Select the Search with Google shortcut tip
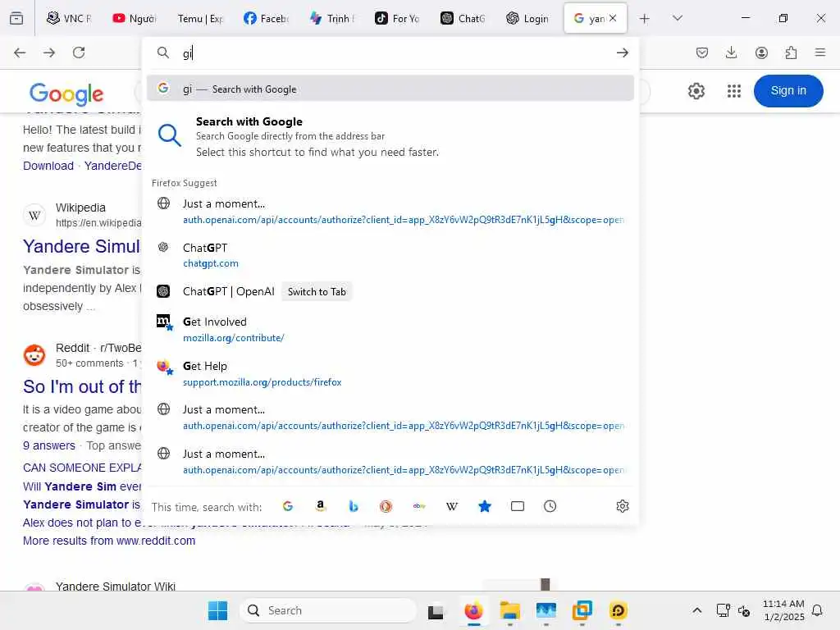The image size is (840, 630). 390,137
